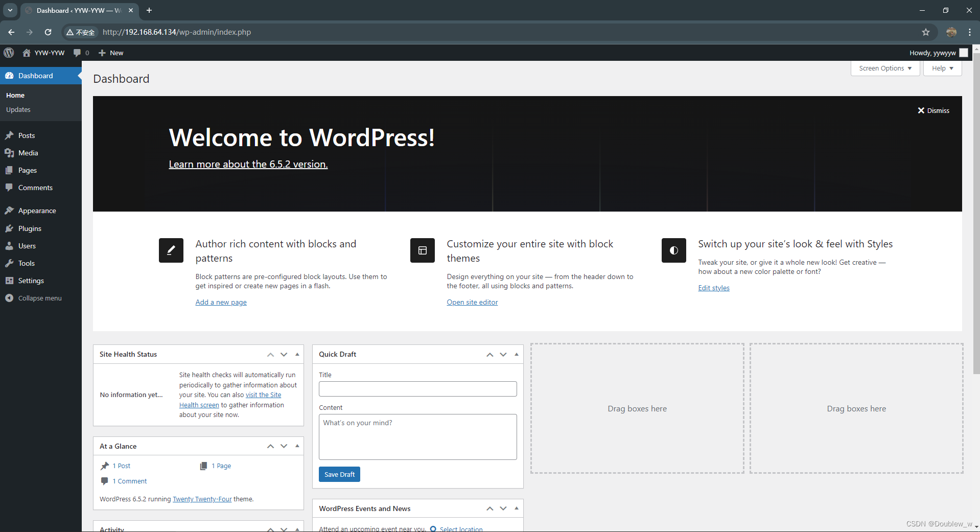Viewport: 980px width, 532px height.
Task: Click the comment count icon in admin bar
Action: (x=78, y=53)
